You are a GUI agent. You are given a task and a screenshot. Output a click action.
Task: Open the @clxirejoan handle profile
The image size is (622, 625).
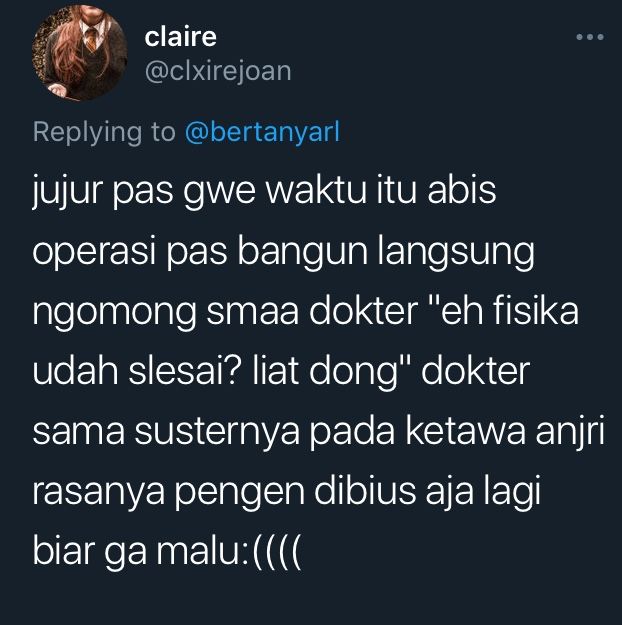[x=218, y=72]
